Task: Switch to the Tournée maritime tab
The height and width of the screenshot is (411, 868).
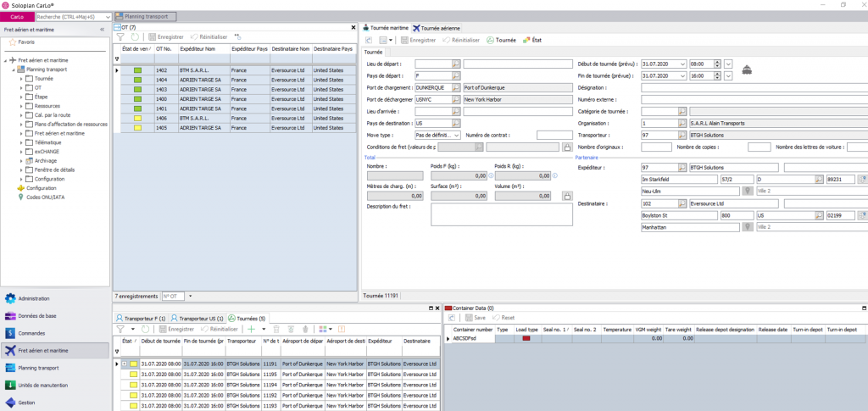Action: pos(386,28)
